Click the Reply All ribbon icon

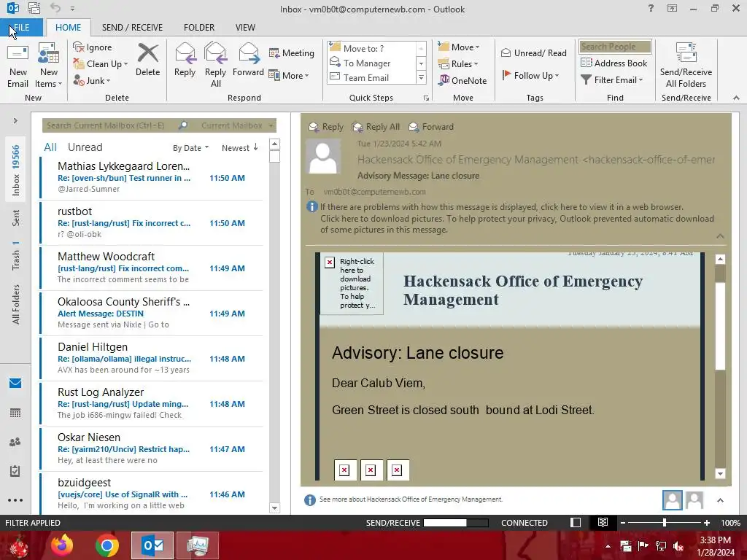(215, 66)
